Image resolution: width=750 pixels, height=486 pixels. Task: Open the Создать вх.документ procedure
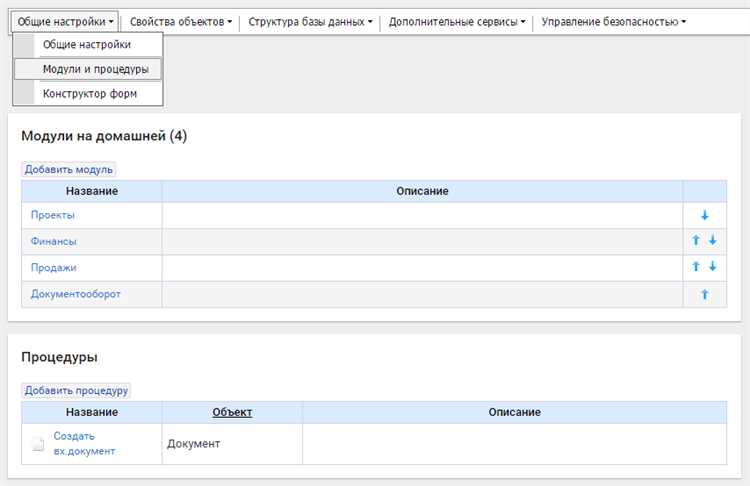(84, 443)
